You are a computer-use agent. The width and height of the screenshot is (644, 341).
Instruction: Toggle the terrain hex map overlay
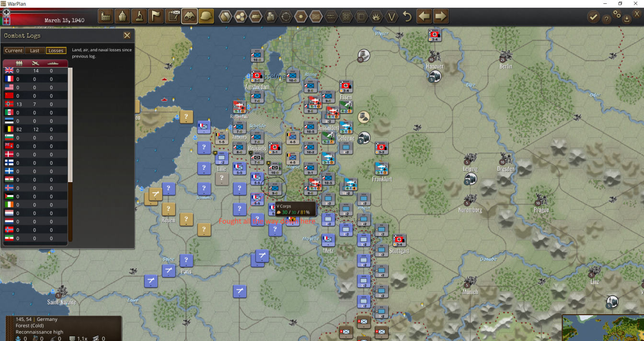225,16
